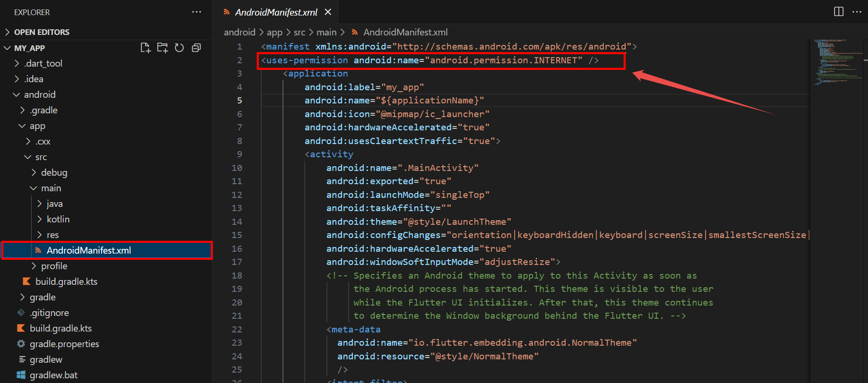Open Explorer more actions ellipsis
This screenshot has height=383, width=868.
coord(197,12)
